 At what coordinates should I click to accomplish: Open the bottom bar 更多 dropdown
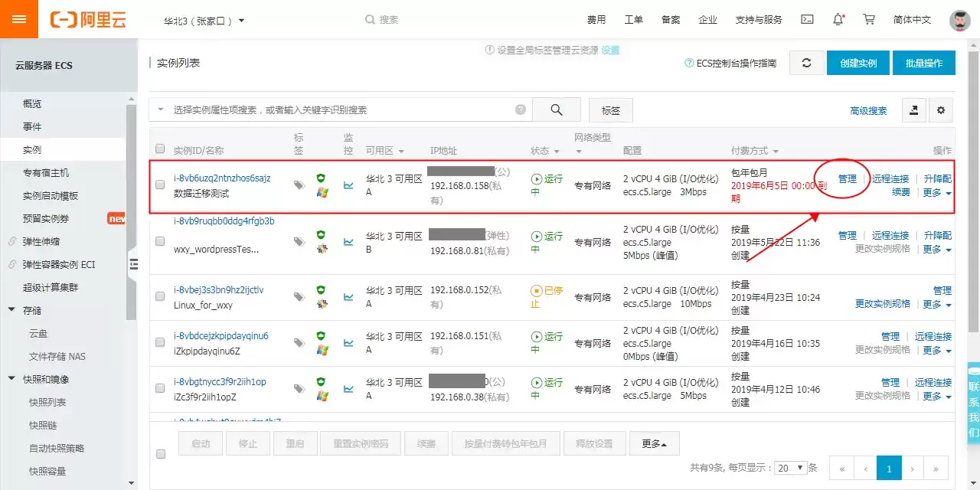click(x=654, y=443)
